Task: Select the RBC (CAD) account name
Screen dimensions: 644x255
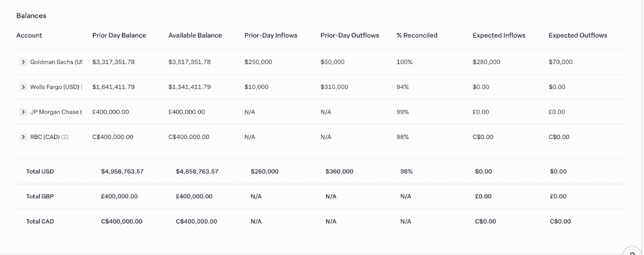Action: tap(45, 137)
